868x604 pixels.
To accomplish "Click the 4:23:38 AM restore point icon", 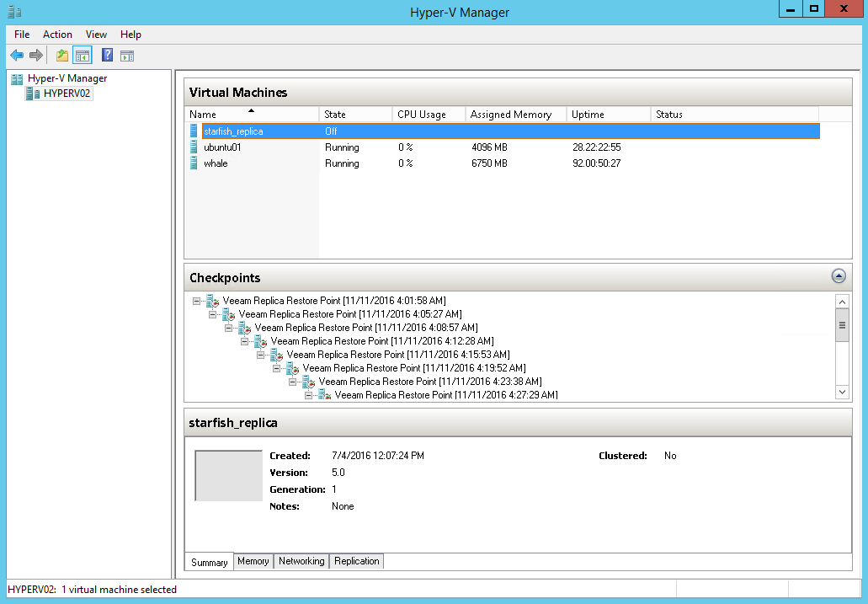I will pyautogui.click(x=309, y=382).
